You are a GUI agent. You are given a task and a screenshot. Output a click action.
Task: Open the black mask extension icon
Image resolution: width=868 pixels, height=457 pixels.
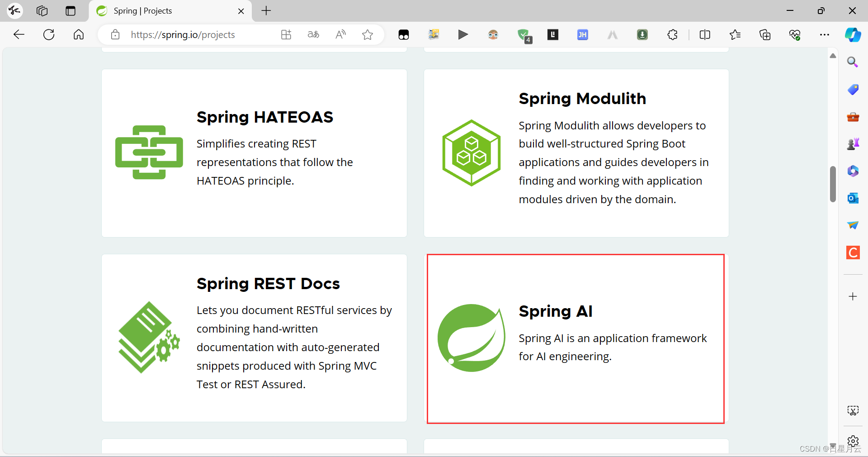404,35
